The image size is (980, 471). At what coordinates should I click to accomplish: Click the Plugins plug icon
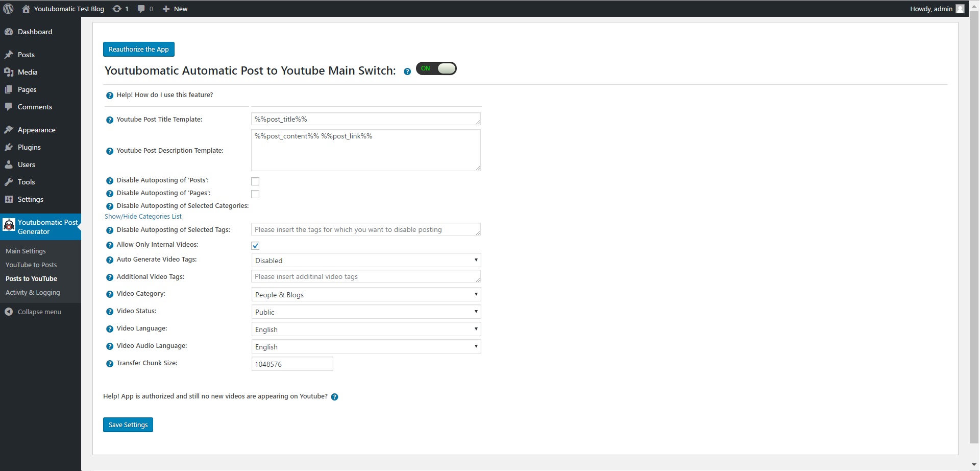[x=9, y=147]
